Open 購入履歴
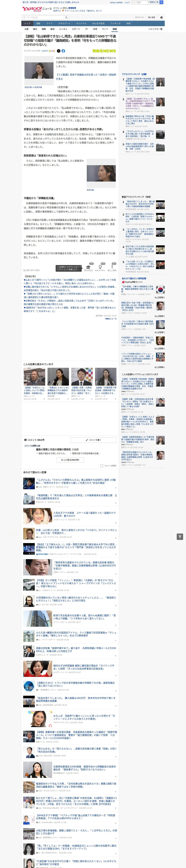 [152, 17]
